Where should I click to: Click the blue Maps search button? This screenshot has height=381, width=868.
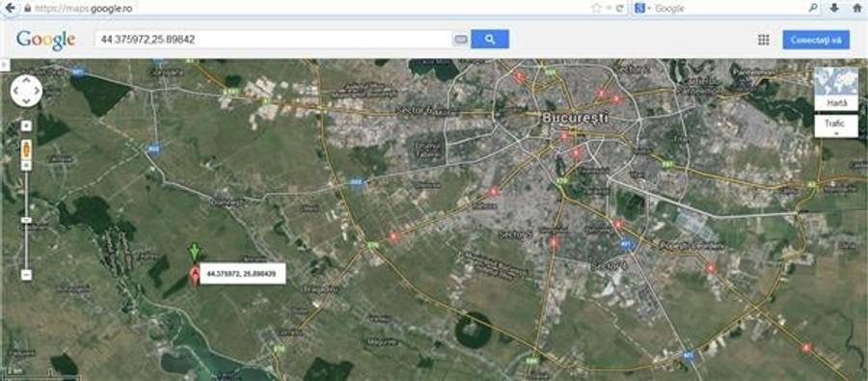(x=490, y=40)
